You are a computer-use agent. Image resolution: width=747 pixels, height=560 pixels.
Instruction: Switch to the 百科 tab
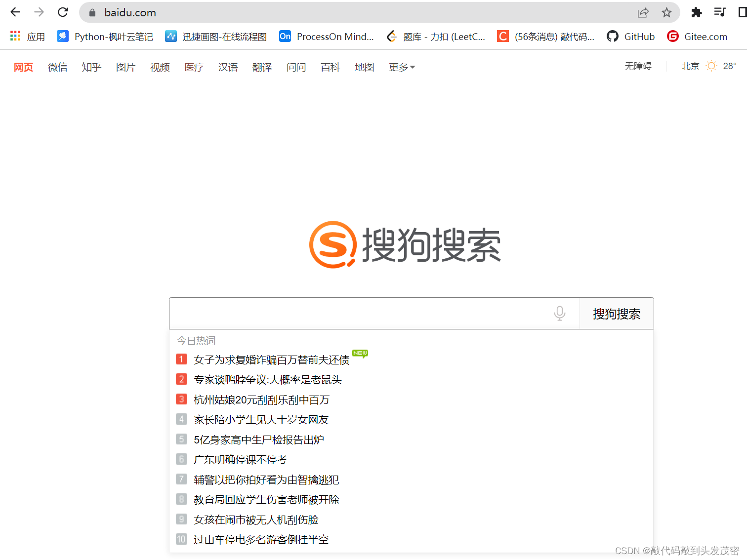[331, 67]
